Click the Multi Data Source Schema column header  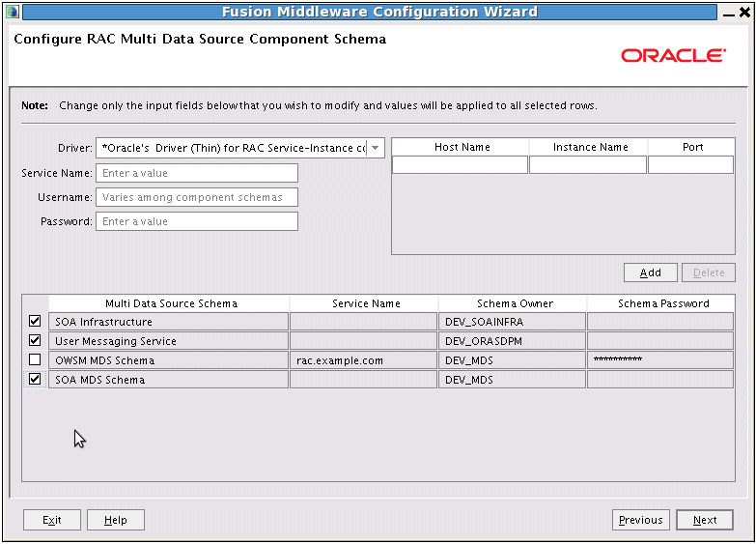pyautogui.click(x=169, y=303)
